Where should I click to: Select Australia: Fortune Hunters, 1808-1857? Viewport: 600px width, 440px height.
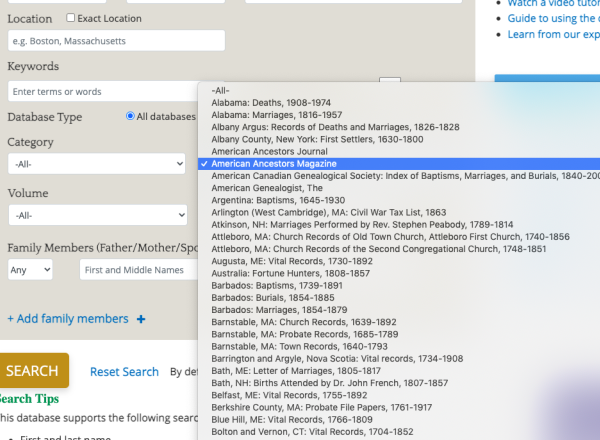pos(399,274)
